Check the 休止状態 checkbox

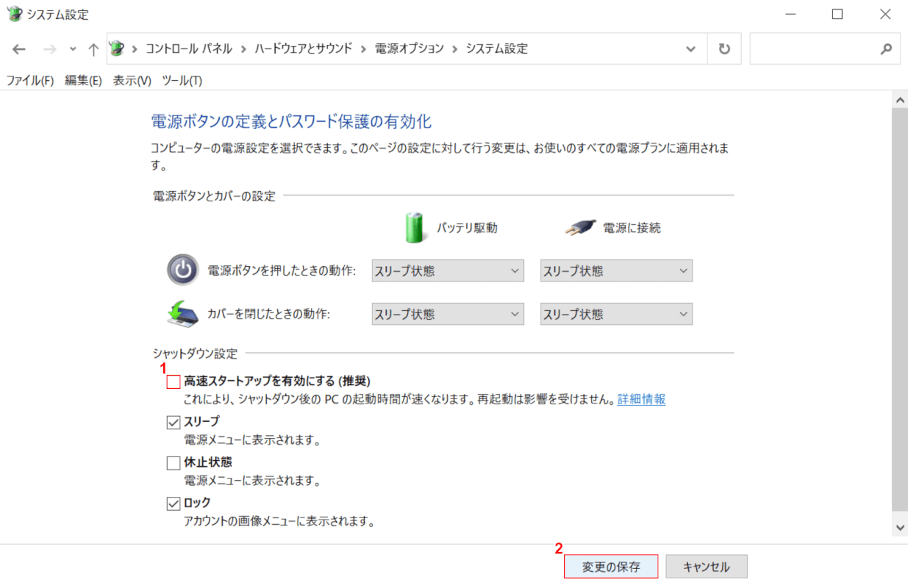pyautogui.click(x=174, y=462)
